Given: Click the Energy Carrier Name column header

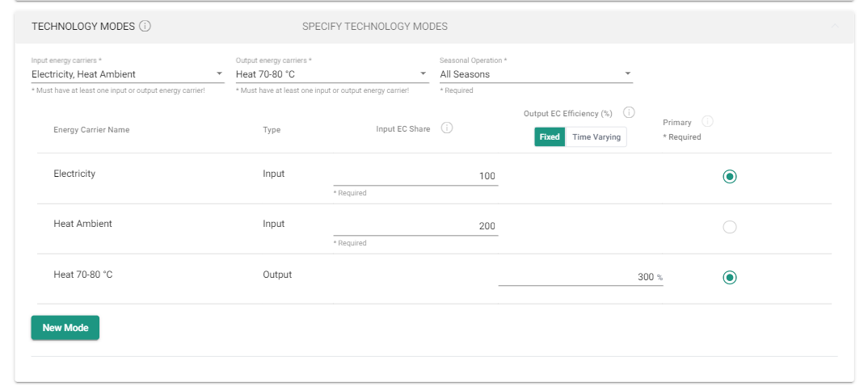Looking at the screenshot, I should click(91, 130).
